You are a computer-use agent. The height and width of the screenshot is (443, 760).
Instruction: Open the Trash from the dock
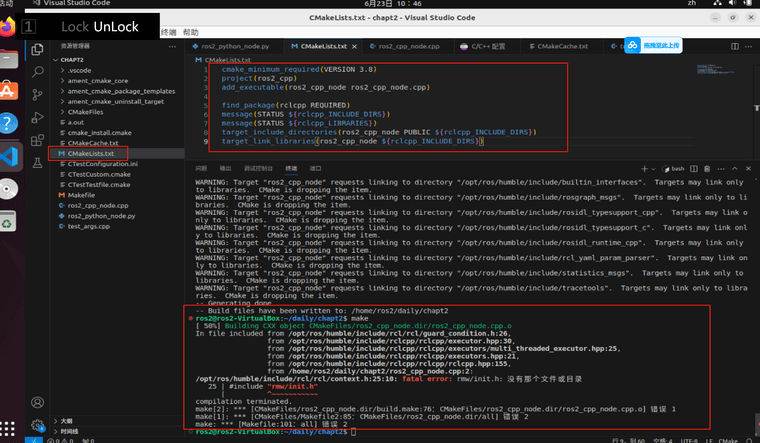(7, 222)
